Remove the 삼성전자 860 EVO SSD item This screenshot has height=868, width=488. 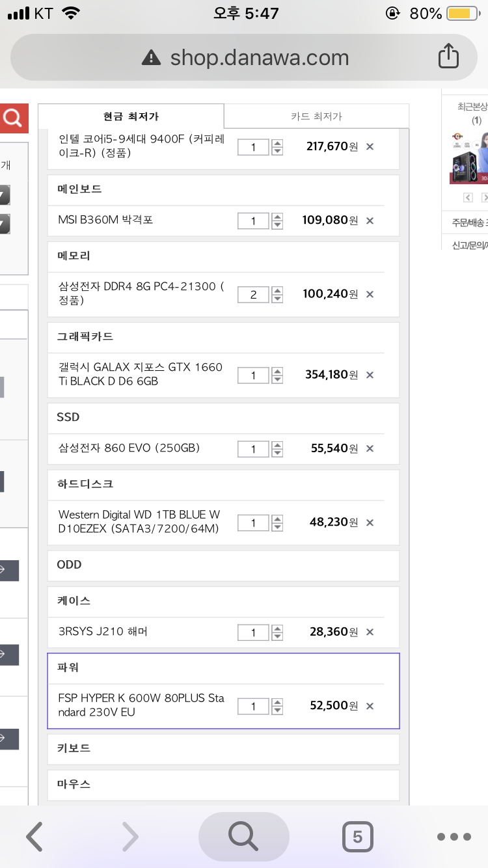point(370,448)
